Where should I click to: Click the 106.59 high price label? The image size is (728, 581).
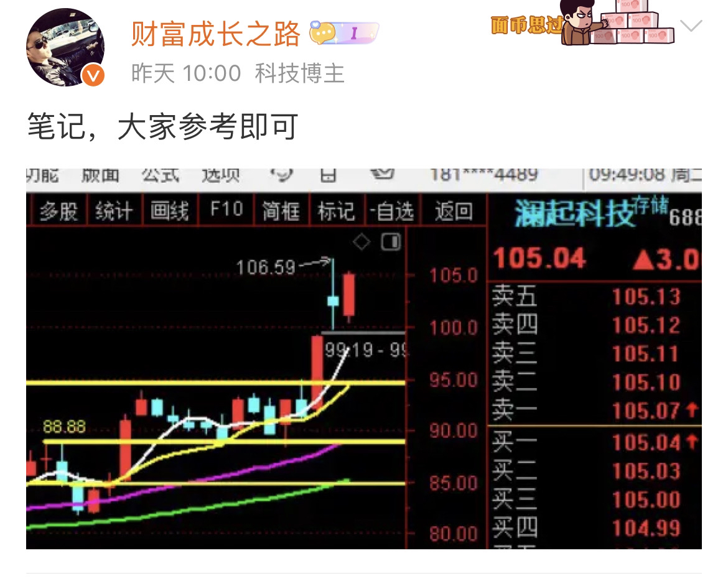(x=266, y=267)
